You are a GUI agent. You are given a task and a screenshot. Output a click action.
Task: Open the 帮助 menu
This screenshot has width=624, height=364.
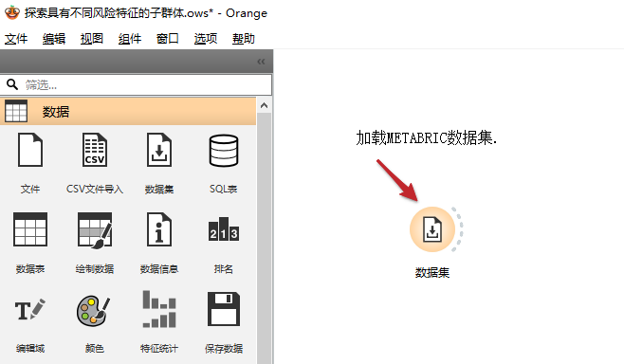[x=244, y=39]
